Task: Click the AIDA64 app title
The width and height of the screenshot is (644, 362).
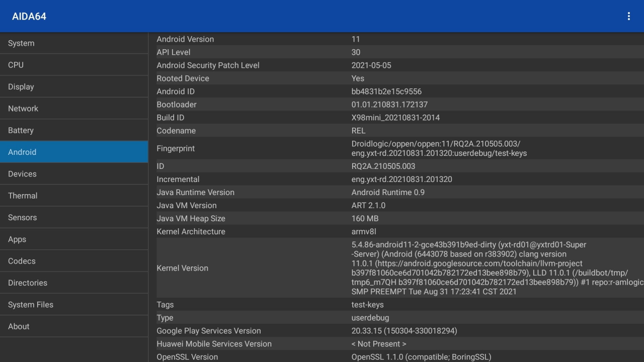Action: (29, 16)
